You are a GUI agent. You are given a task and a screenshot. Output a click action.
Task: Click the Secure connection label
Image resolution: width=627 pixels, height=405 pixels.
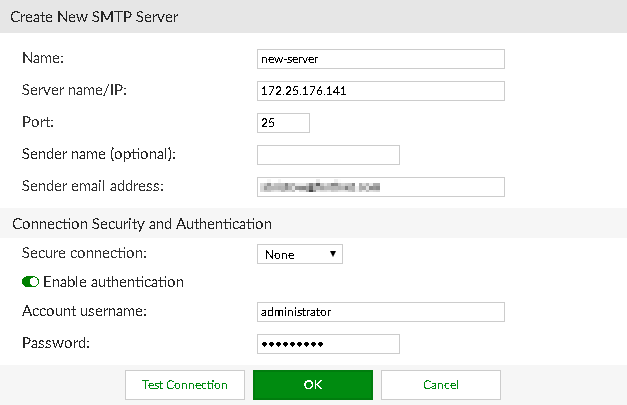(x=84, y=254)
